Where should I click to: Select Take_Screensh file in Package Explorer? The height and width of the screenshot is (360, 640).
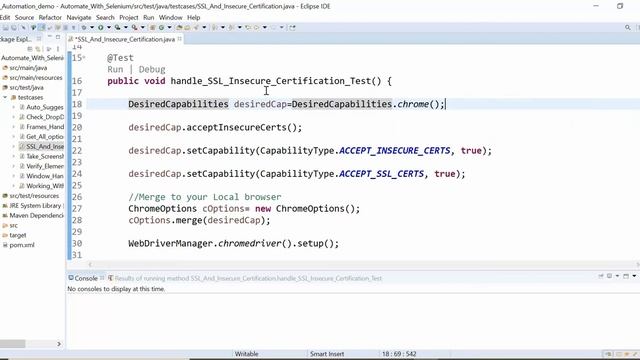[x=41, y=156]
